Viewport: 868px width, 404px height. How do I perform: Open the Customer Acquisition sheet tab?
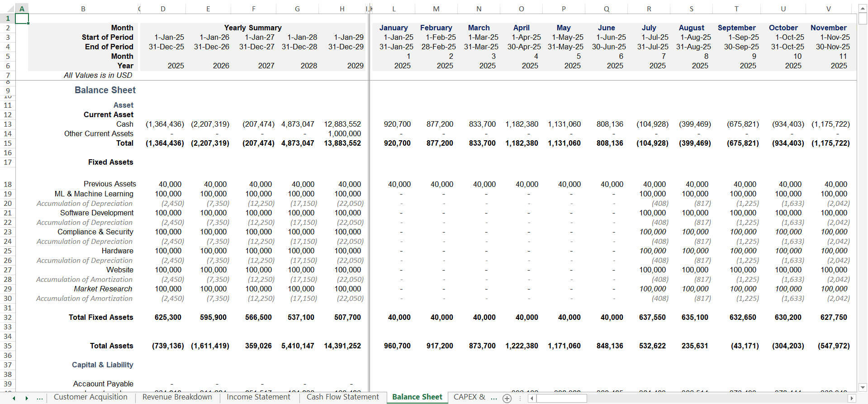coord(90,397)
